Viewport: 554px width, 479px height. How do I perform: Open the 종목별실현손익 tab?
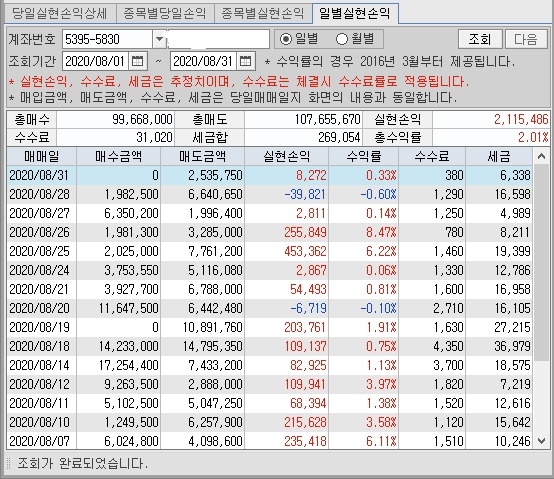[263, 13]
